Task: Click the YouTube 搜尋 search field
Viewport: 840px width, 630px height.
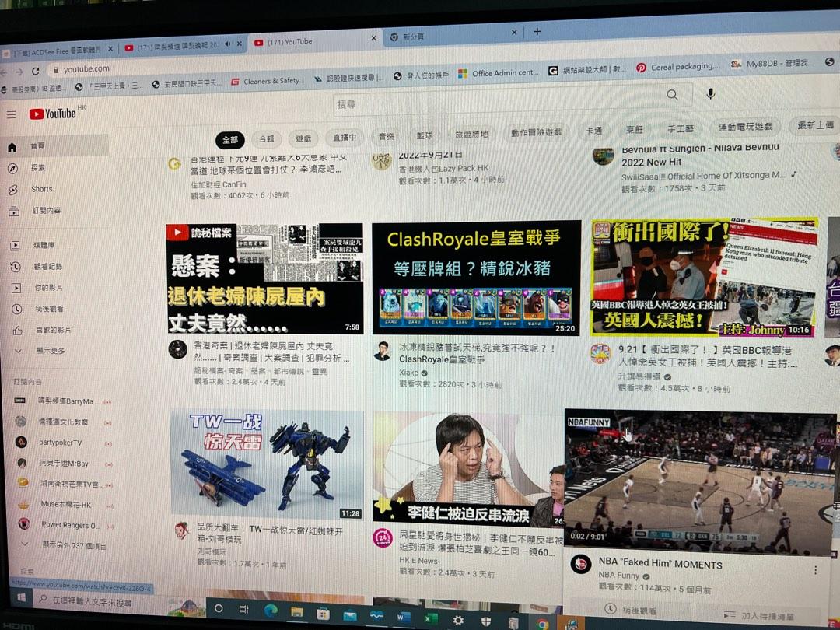Action: click(x=493, y=100)
